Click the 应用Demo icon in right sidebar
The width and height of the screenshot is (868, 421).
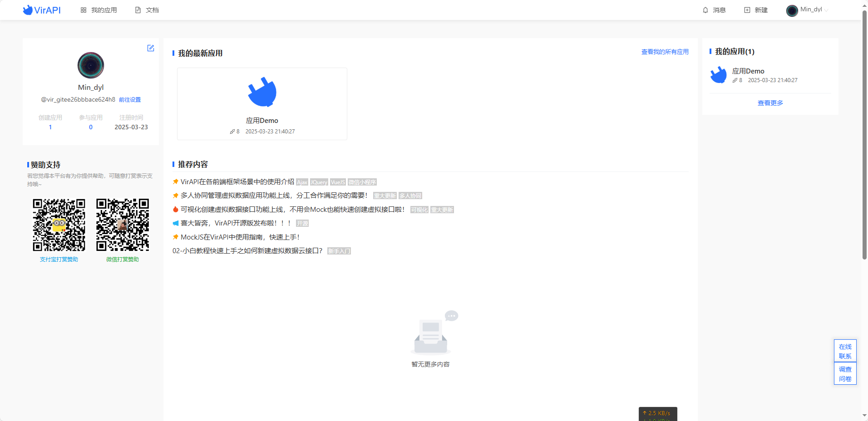pos(718,75)
